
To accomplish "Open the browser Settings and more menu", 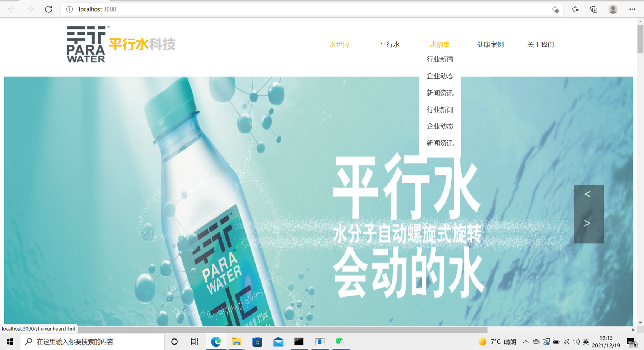I will click(x=632, y=9).
